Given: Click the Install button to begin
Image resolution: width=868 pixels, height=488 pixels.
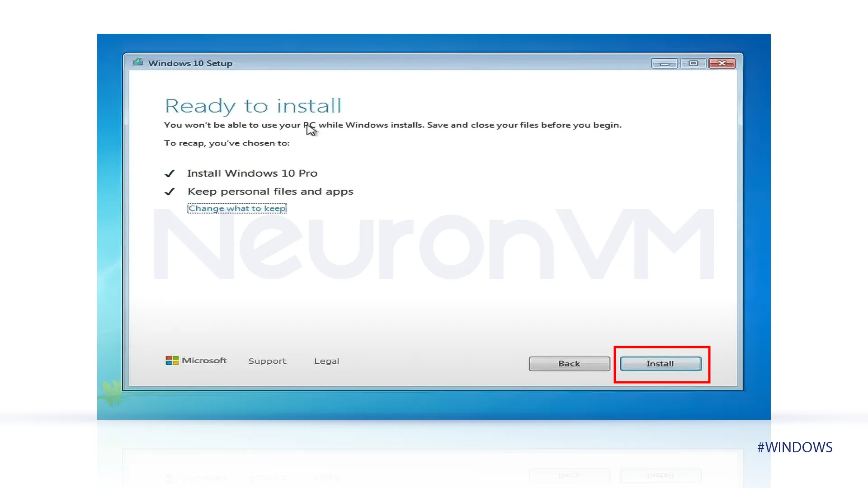Looking at the screenshot, I should pyautogui.click(x=660, y=363).
